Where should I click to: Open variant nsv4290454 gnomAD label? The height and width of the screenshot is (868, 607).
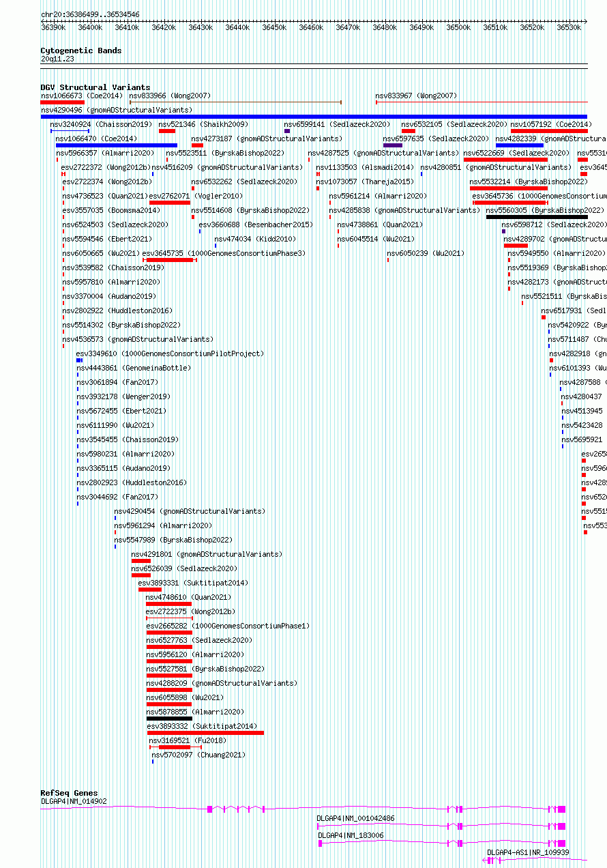(x=190, y=512)
